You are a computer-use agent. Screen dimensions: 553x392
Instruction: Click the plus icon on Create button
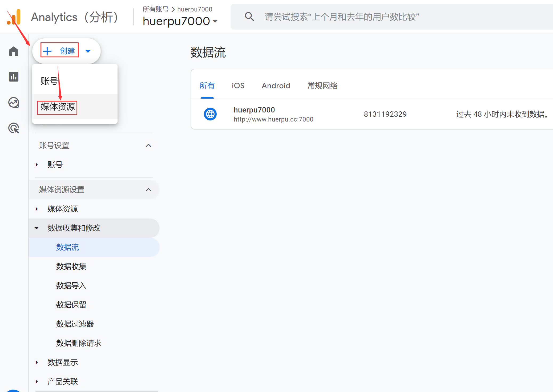click(47, 51)
